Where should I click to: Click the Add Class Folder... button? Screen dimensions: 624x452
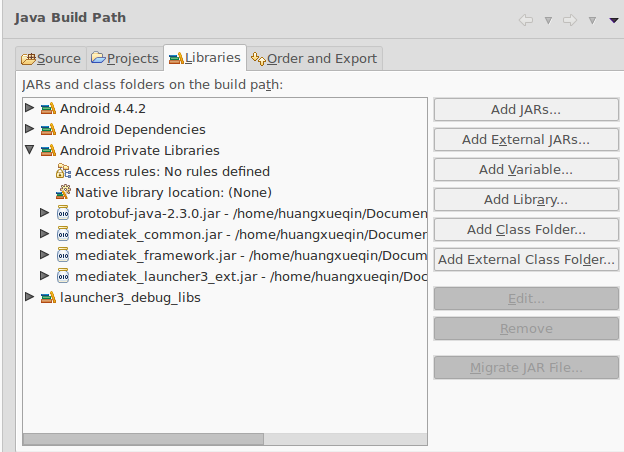pos(526,230)
